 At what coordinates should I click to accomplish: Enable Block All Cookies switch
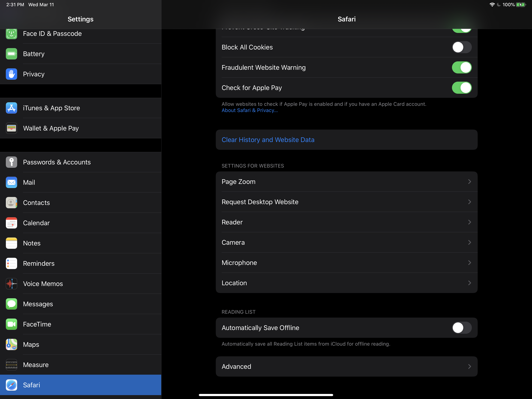(x=462, y=47)
